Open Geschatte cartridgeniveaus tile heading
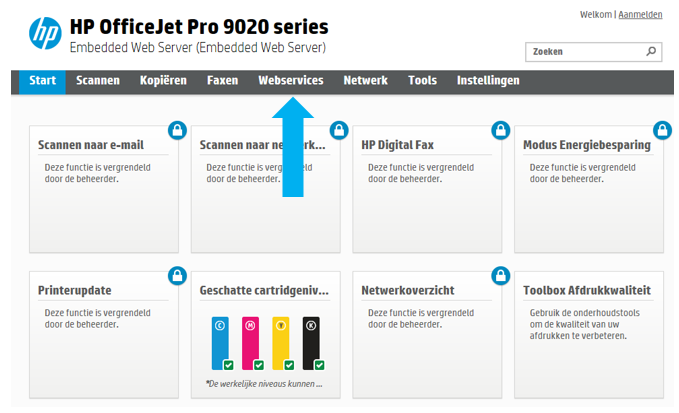 point(264,290)
